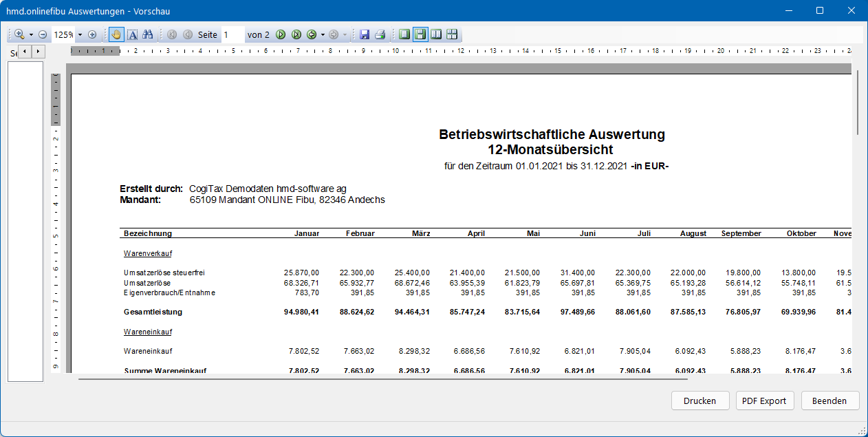Open the page navigation dropdown arrow
Screen dimensions: 868x437
(323, 34)
